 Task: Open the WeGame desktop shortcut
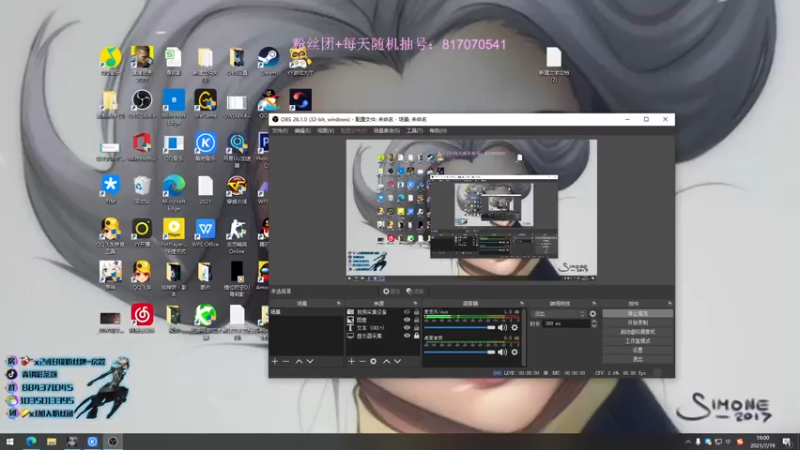(205, 104)
